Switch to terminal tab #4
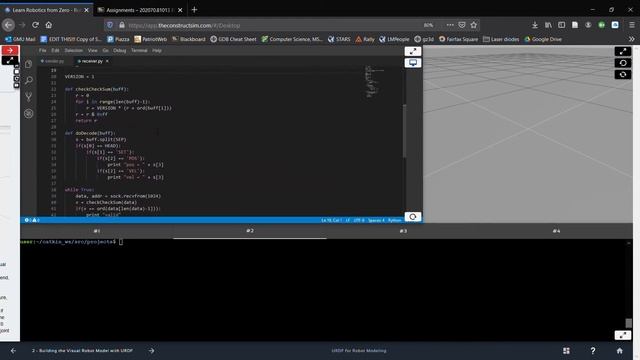This screenshot has width=640, height=360. (x=556, y=231)
